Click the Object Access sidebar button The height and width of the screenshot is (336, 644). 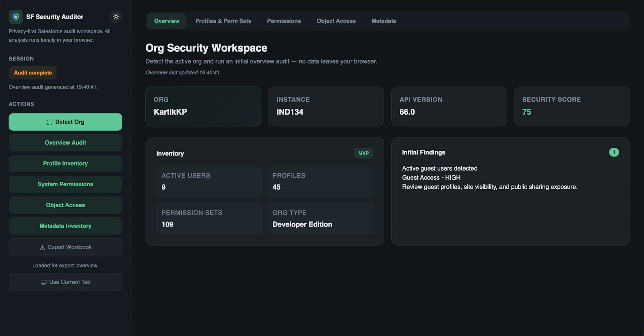65,205
